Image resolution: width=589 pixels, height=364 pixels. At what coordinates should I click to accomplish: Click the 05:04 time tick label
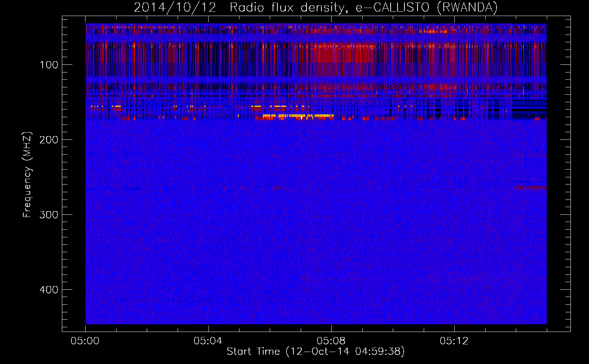208,341
